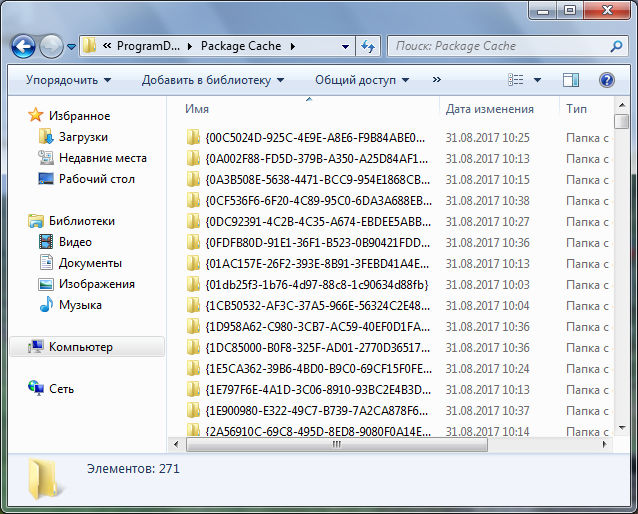The width and height of the screenshot is (638, 514).
Task: Click horizontal scrollbar left arrow
Action: pos(176,444)
